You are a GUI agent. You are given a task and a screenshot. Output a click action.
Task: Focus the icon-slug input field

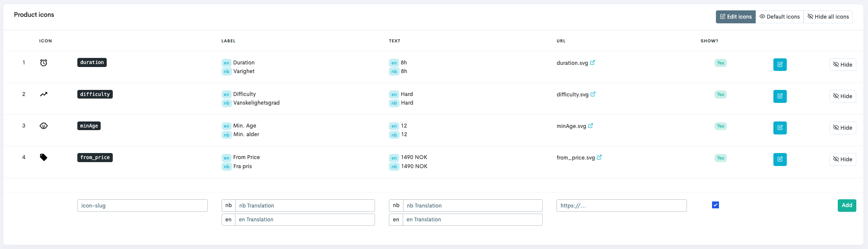point(142,205)
